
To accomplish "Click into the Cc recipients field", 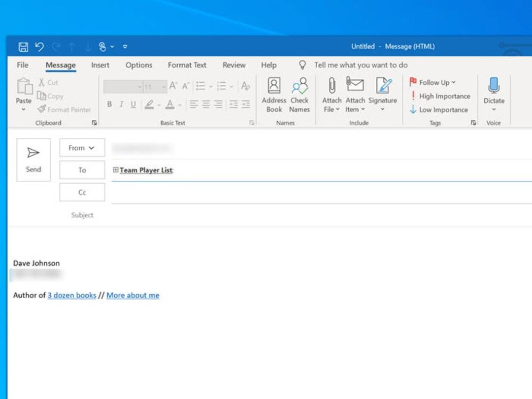I will 322,193.
